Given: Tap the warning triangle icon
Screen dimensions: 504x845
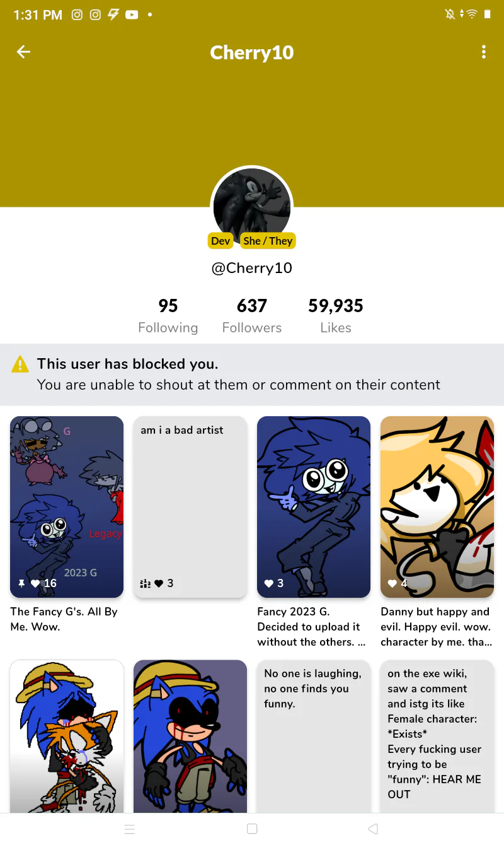Looking at the screenshot, I should point(20,364).
